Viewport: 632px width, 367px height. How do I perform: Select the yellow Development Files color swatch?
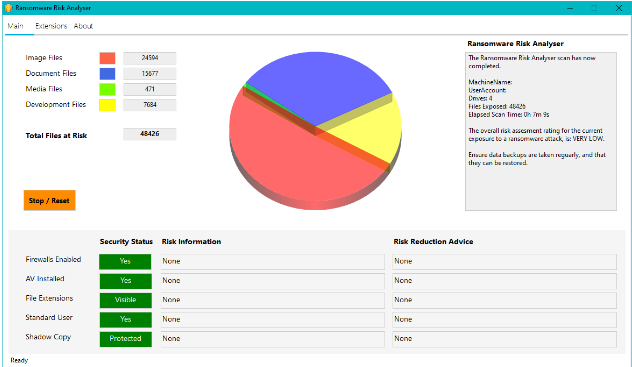point(108,105)
